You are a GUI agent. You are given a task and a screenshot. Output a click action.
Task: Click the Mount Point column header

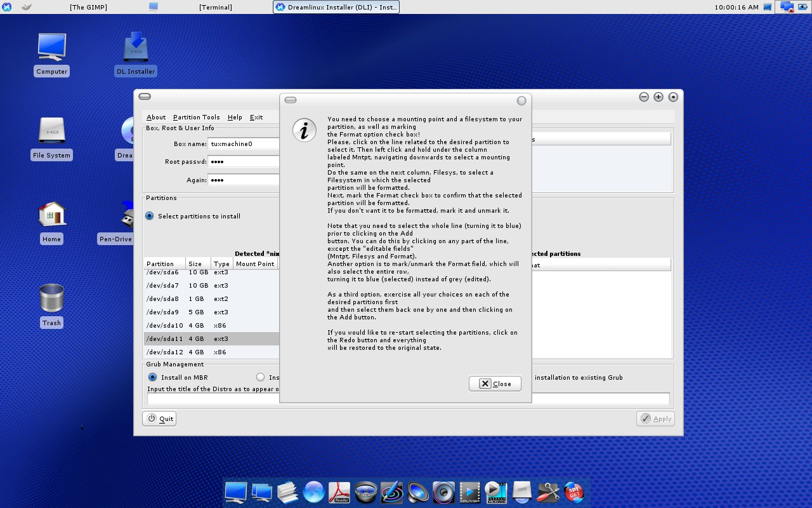click(255, 264)
